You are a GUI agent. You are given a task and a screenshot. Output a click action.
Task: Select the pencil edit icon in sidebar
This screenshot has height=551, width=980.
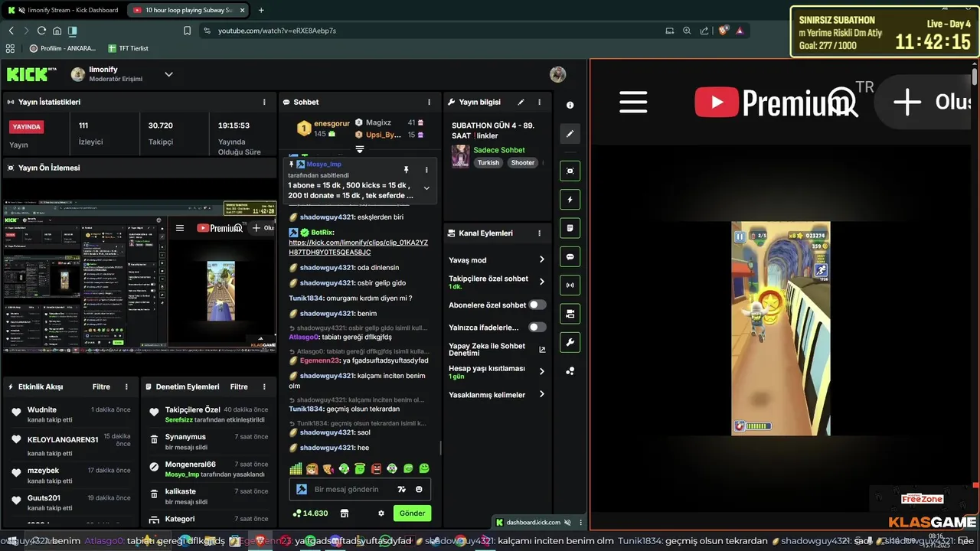570,133
